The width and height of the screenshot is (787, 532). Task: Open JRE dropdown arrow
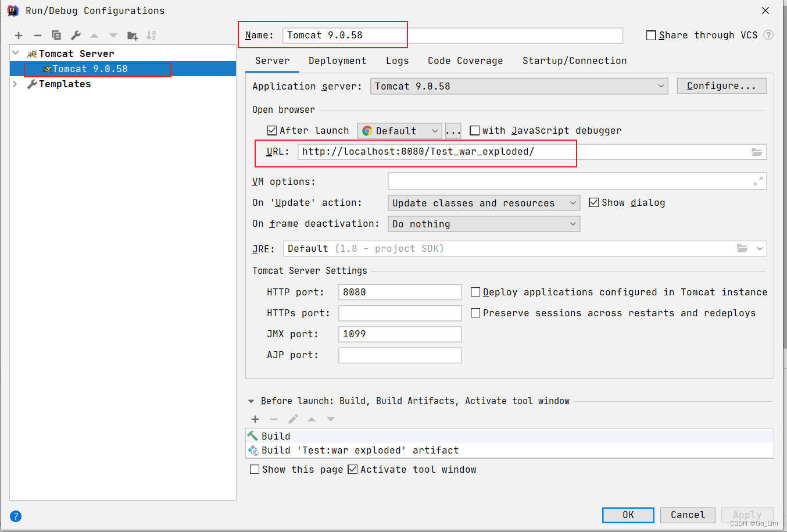(x=760, y=248)
